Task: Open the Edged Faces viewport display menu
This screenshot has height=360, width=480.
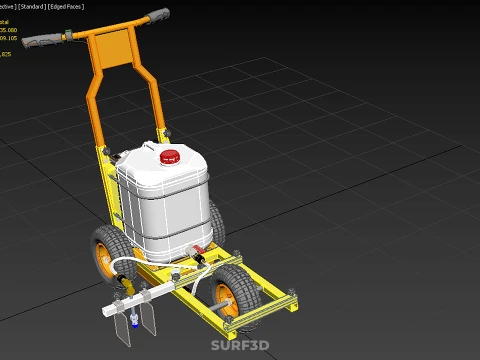Action: point(66,7)
